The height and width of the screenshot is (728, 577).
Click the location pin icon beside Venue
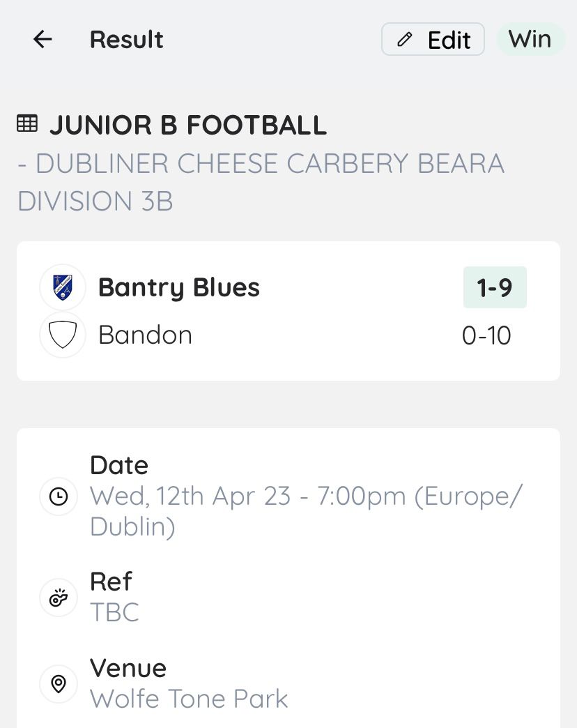(x=59, y=684)
